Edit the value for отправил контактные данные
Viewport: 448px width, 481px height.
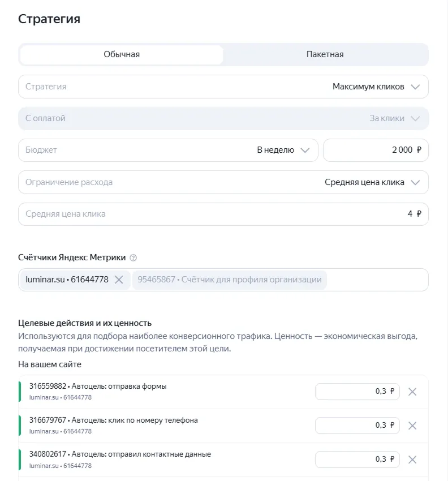tap(357, 459)
